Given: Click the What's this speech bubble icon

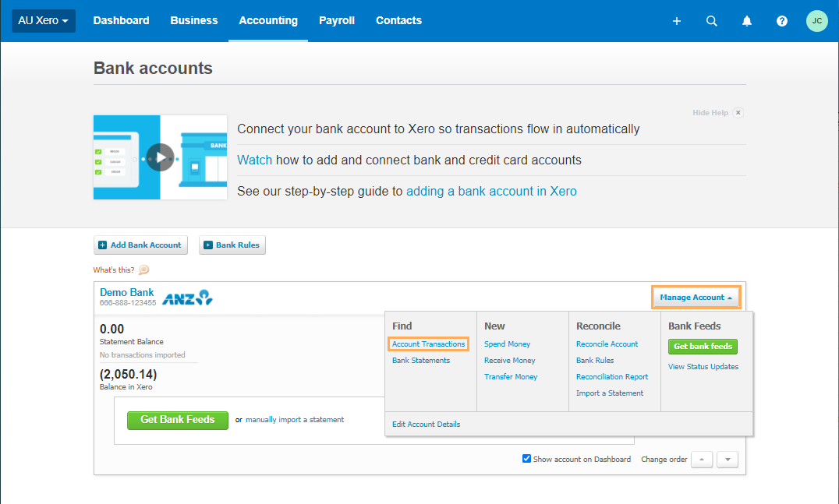Looking at the screenshot, I should click(143, 270).
